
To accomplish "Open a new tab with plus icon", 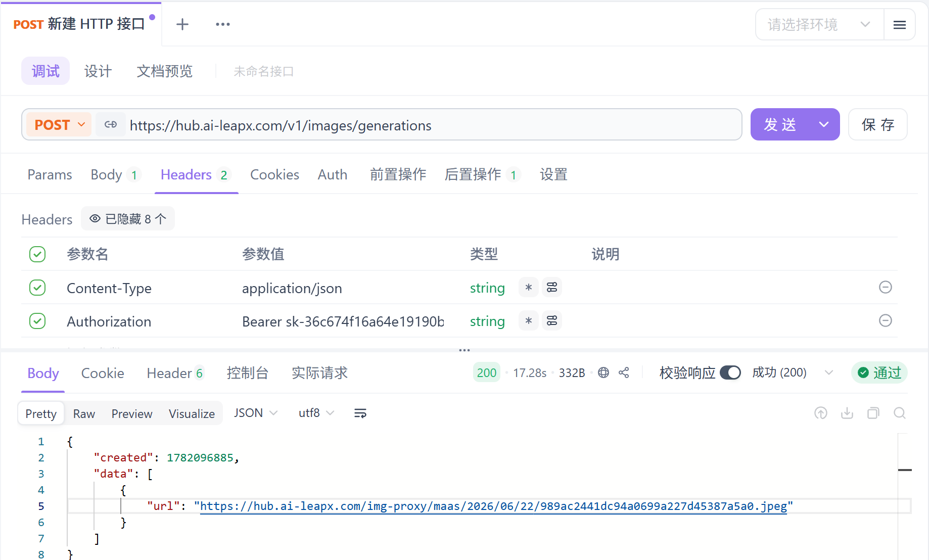I will coord(182,24).
